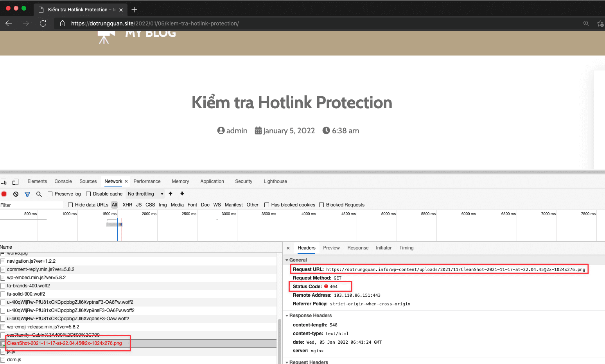
Task: Toggle the network filter funnel icon
Action: click(x=27, y=194)
